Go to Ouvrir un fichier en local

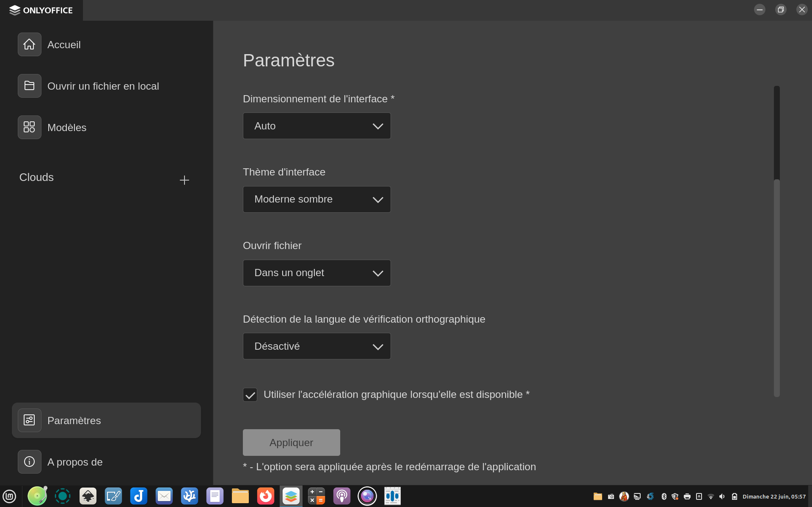click(x=103, y=86)
